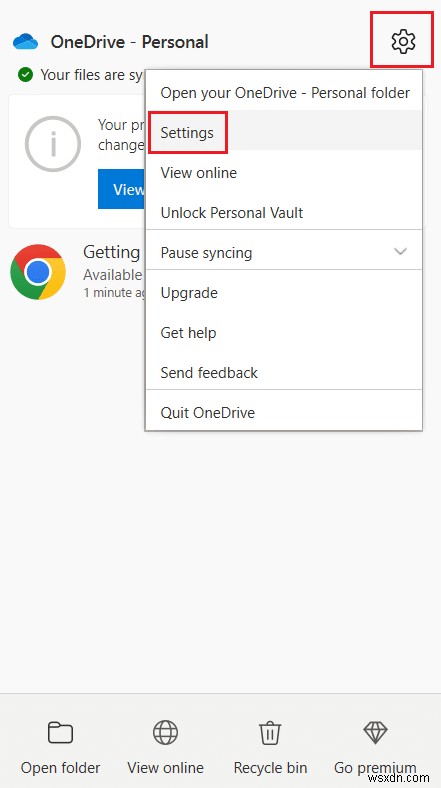Click the info circle icon in the card
441x788 pixels.
[x=53, y=144]
